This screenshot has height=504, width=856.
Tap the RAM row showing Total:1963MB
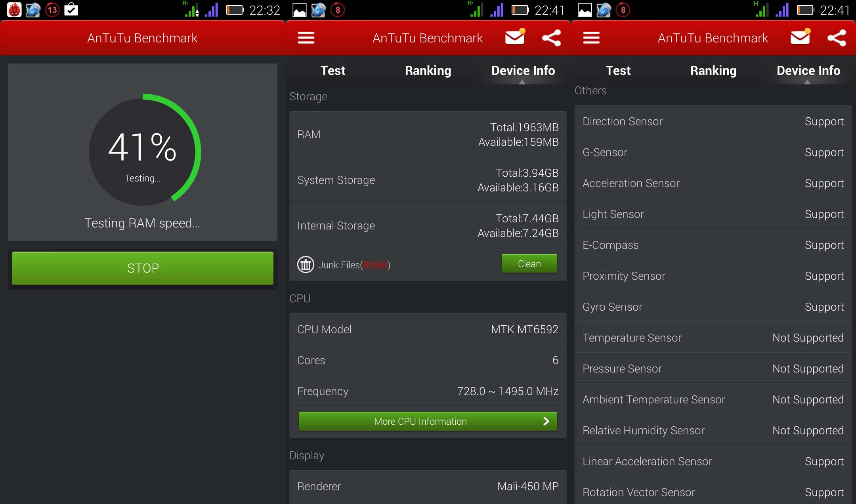(428, 134)
